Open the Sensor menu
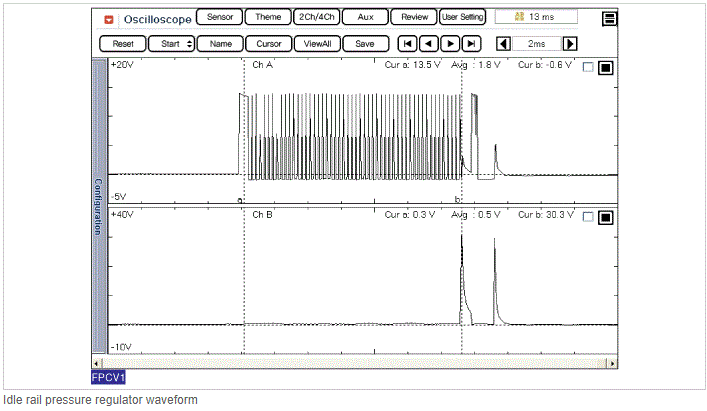This screenshot has width=707, height=411. coord(219,17)
